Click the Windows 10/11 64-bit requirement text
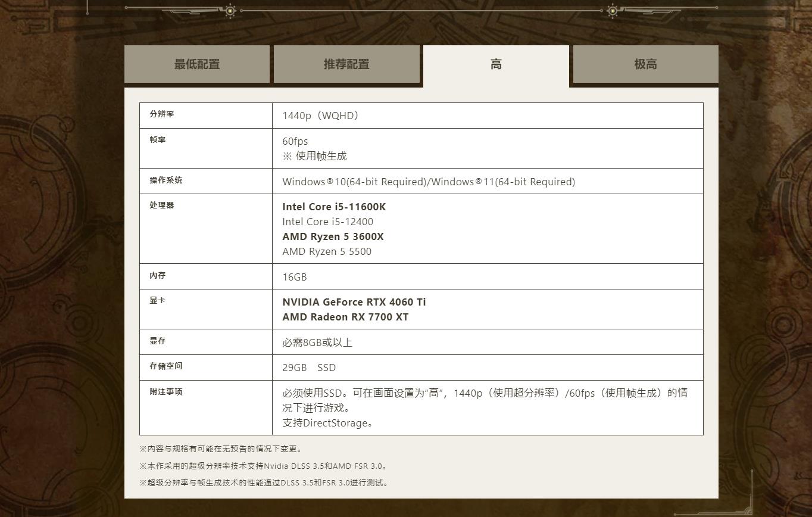Image resolution: width=812 pixels, height=517 pixels. point(429,182)
